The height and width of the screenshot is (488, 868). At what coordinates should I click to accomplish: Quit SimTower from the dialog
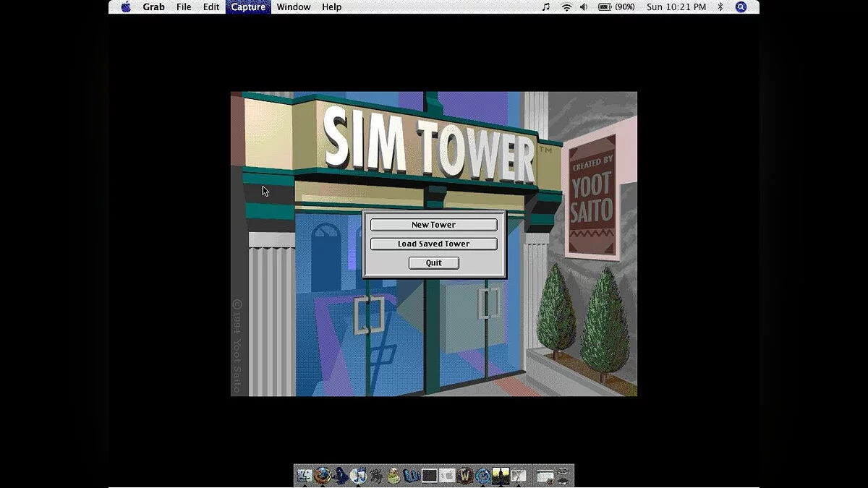pyautogui.click(x=433, y=263)
